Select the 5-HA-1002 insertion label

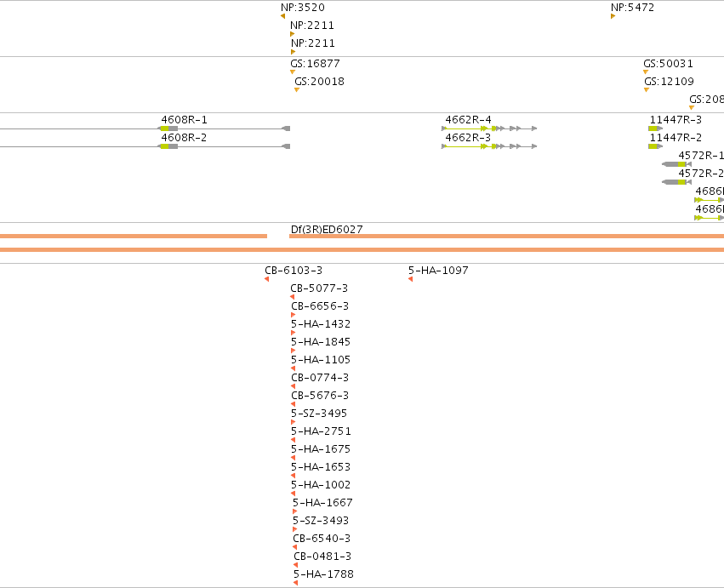(x=321, y=484)
